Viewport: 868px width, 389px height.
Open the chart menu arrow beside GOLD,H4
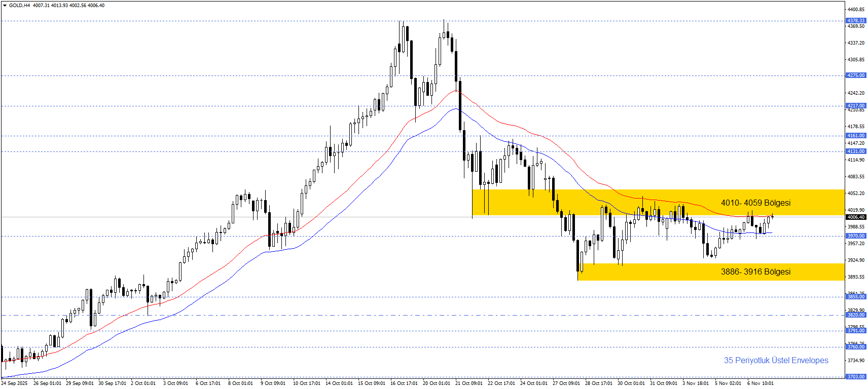(5, 6)
